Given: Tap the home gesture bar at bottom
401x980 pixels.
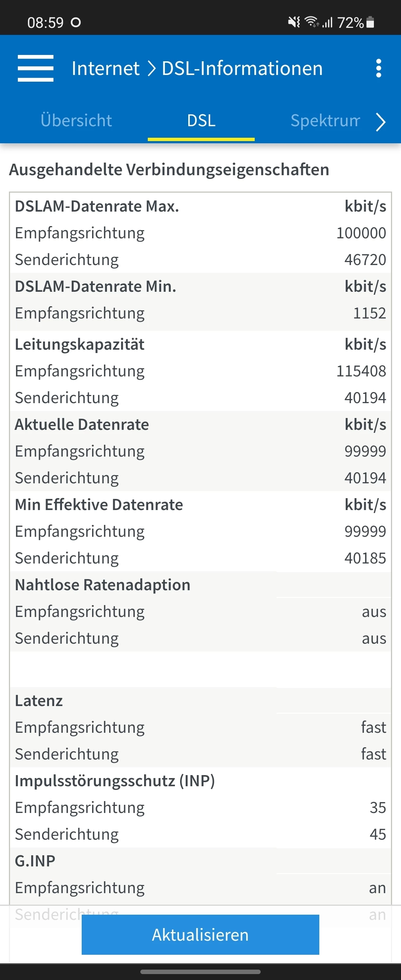Looking at the screenshot, I should tap(200, 971).
